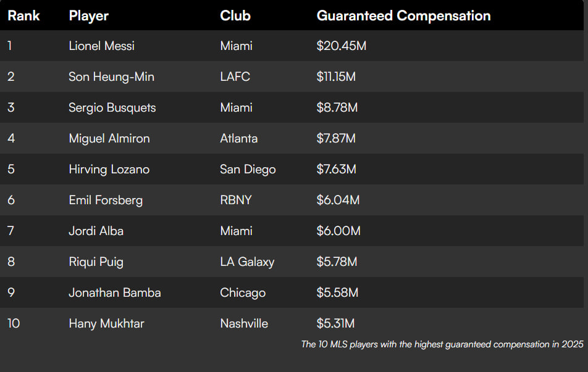Click the $20.45M compensation value

point(341,46)
